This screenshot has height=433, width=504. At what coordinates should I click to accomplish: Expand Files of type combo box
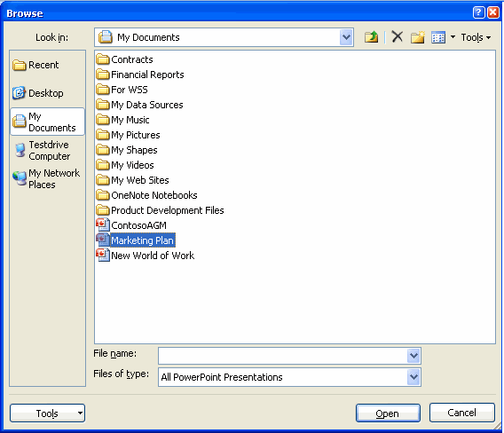click(413, 377)
